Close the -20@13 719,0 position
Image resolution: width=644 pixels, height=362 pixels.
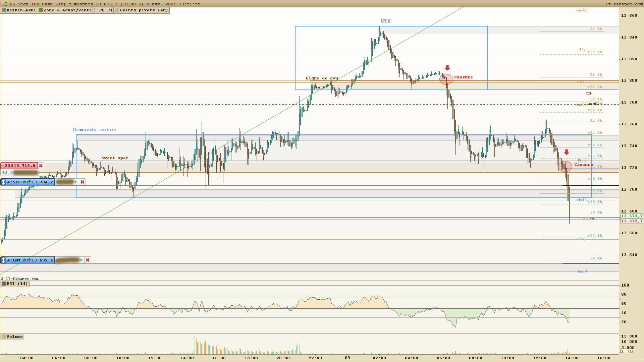(x=41, y=166)
